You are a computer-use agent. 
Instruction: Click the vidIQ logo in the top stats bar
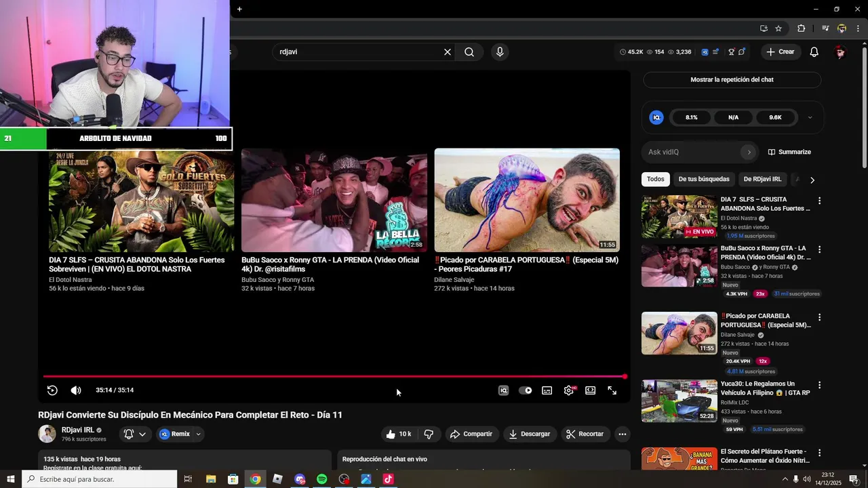tap(705, 52)
